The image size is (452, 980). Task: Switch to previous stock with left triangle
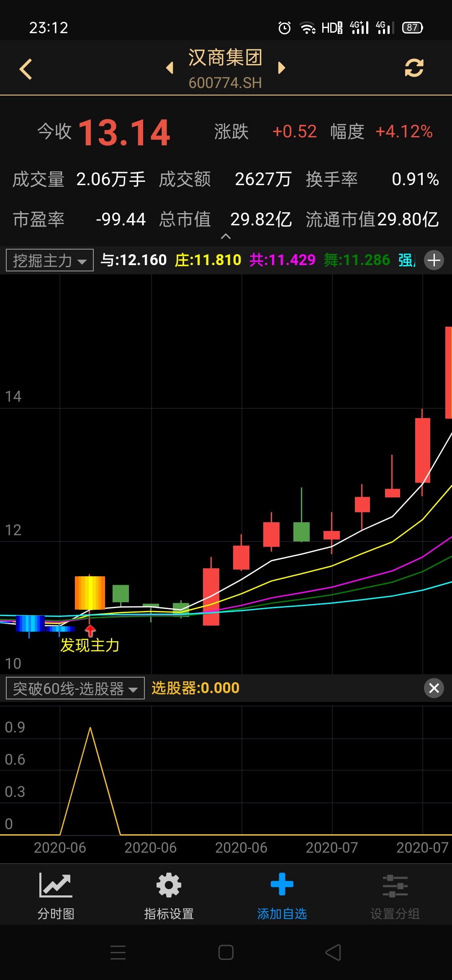point(170,68)
